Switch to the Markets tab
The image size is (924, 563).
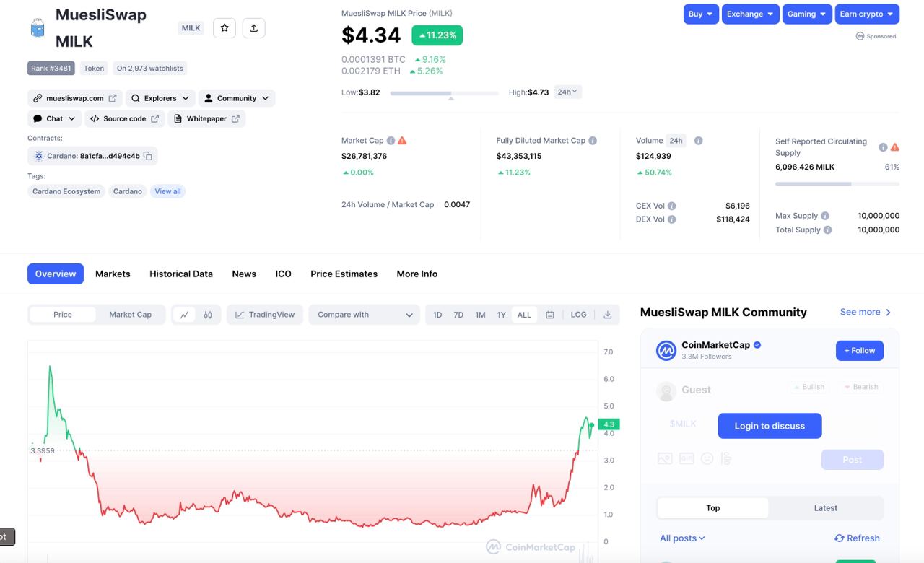point(113,274)
